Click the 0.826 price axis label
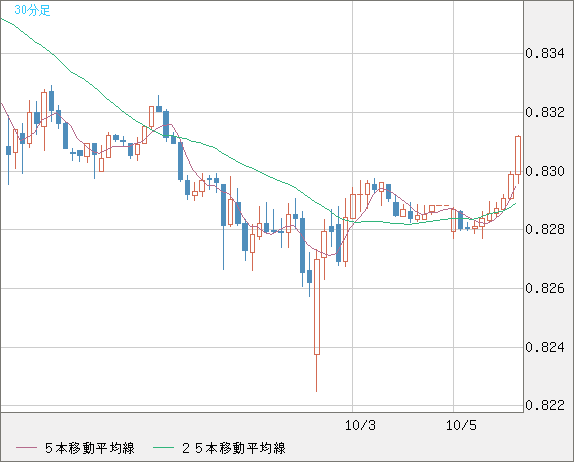The height and width of the screenshot is (462, 574). (545, 288)
